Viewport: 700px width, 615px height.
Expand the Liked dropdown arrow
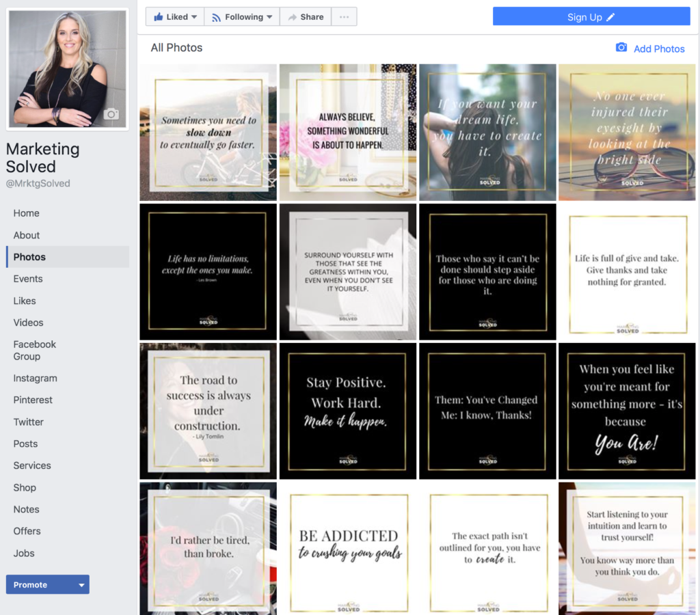pos(194,17)
